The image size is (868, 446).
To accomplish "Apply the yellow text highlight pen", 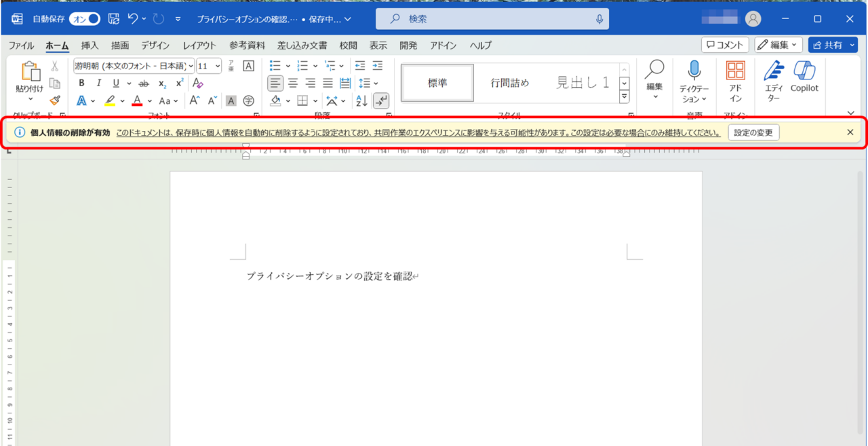I will (110, 100).
